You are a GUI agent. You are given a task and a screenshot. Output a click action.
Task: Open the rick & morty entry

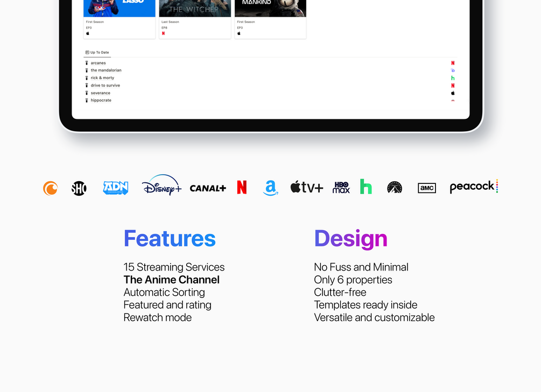tap(102, 78)
